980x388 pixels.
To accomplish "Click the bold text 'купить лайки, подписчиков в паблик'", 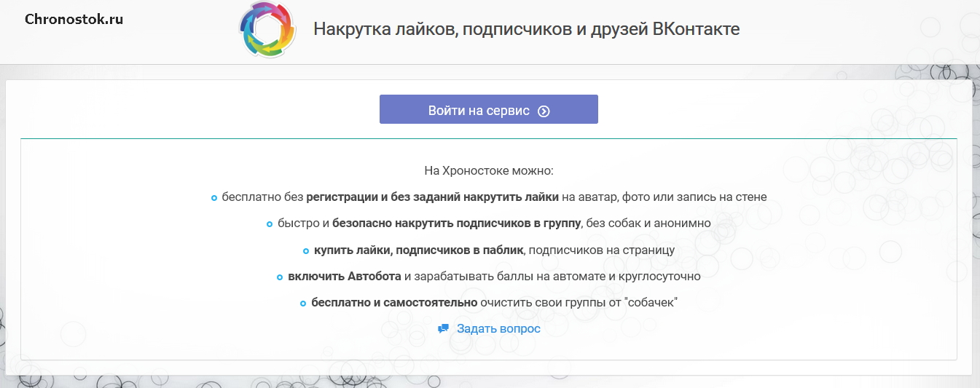I will pyautogui.click(x=418, y=250).
